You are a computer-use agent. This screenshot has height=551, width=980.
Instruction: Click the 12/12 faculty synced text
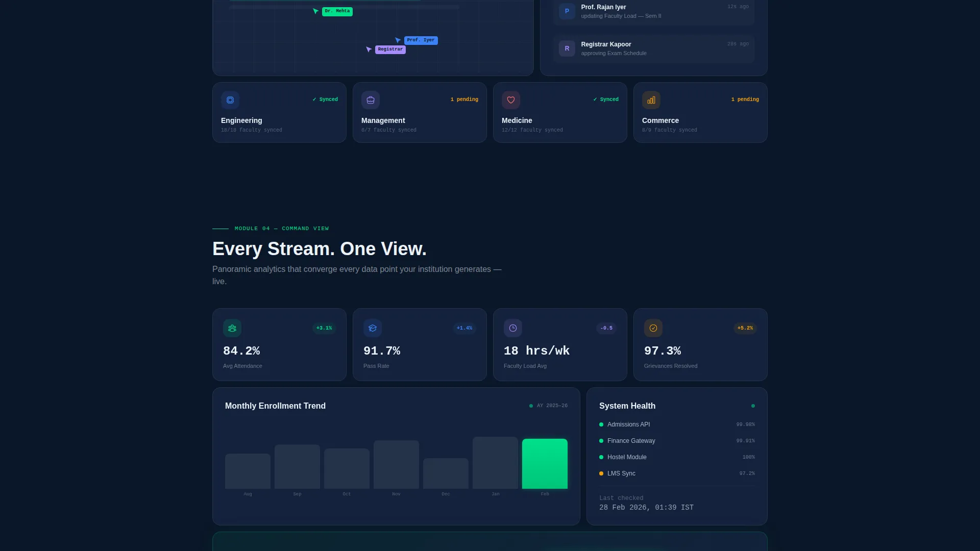click(532, 130)
